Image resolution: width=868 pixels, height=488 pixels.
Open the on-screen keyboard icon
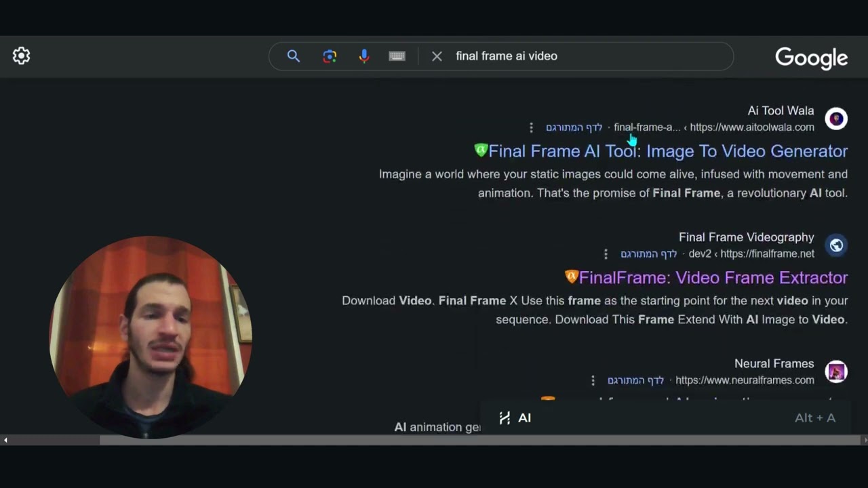pos(397,56)
